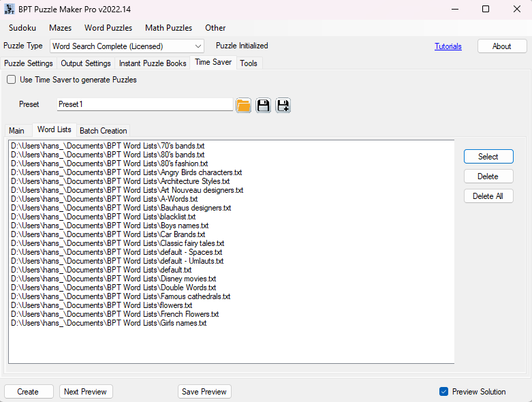
Task: Select Art Nouveau designers.txt entry
Action: [127, 190]
